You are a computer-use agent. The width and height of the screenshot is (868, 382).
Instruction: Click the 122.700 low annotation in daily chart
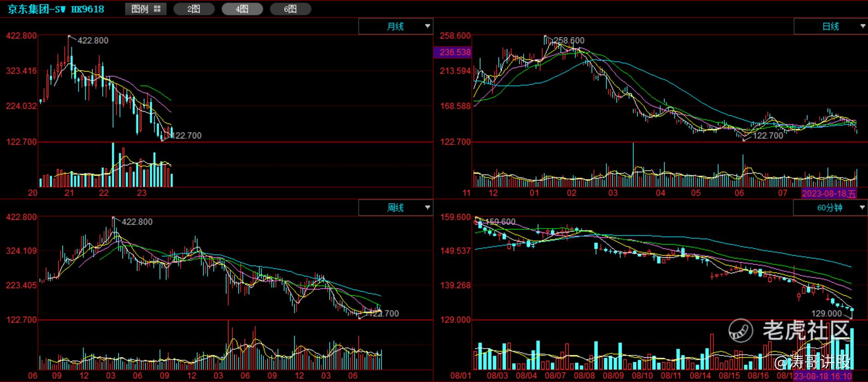[768, 136]
